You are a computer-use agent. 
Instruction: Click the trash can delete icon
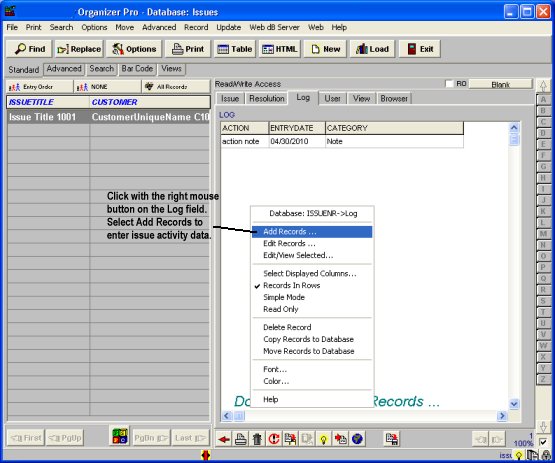257,439
